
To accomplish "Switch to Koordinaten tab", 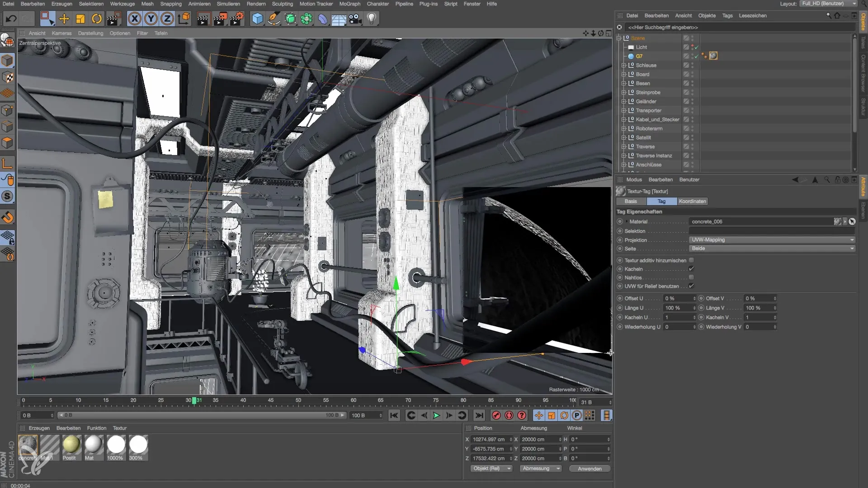I will (692, 201).
